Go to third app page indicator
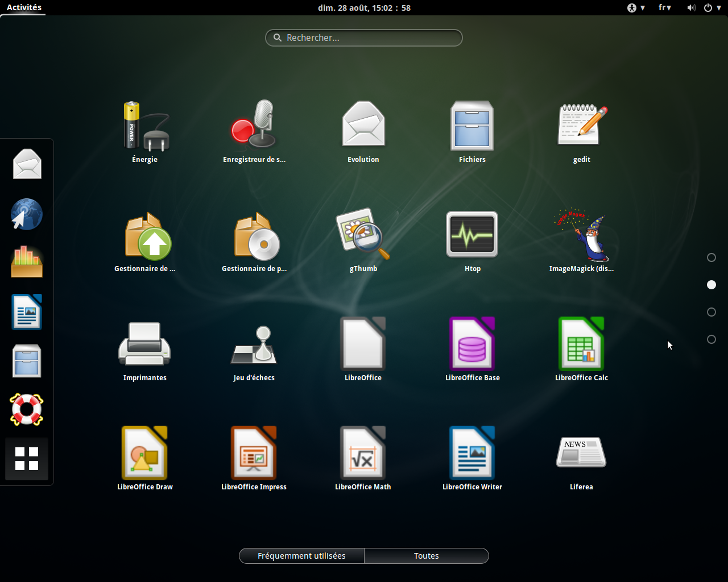Screen dimensions: 728x582 [x=711, y=312]
